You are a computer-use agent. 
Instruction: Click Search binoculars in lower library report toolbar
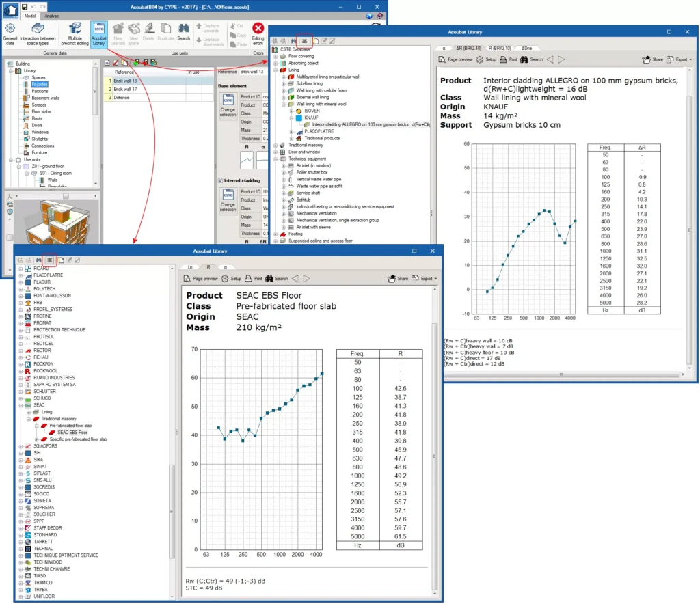[x=277, y=278]
